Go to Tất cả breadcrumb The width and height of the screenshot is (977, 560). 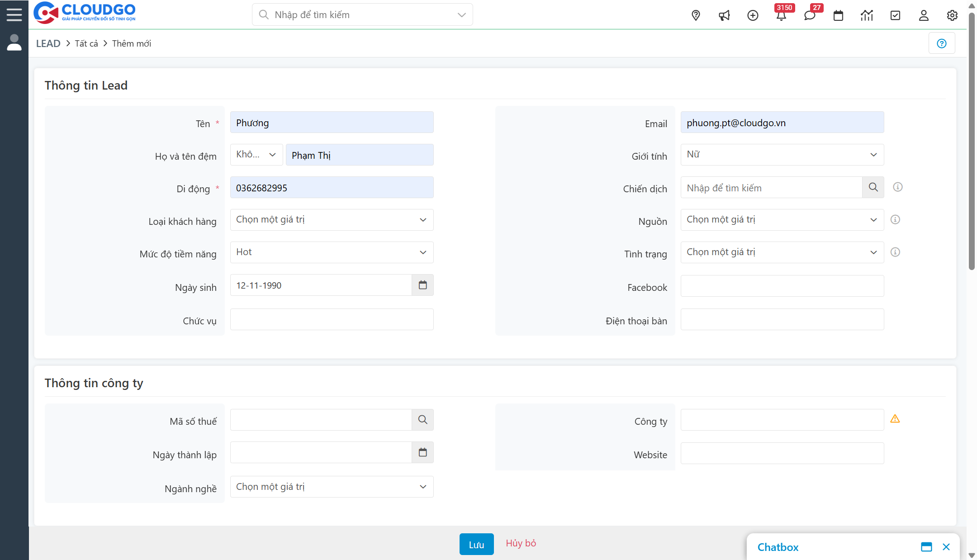click(86, 43)
